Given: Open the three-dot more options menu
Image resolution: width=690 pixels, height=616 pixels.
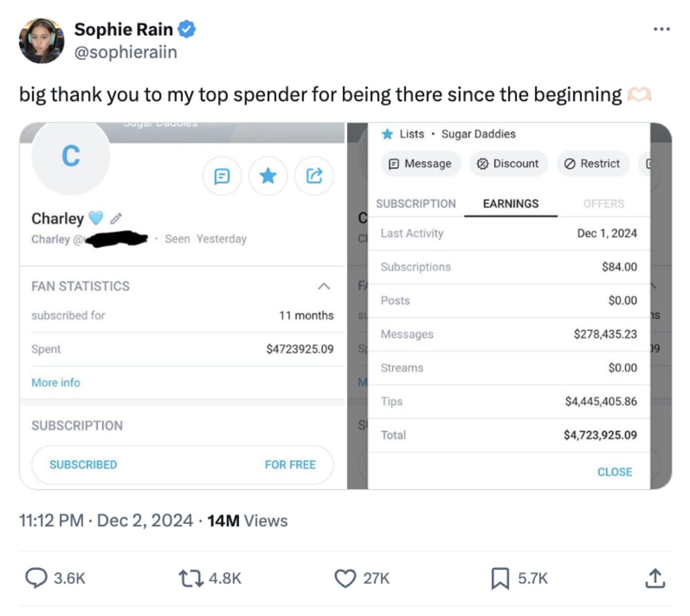Looking at the screenshot, I should 661,29.
